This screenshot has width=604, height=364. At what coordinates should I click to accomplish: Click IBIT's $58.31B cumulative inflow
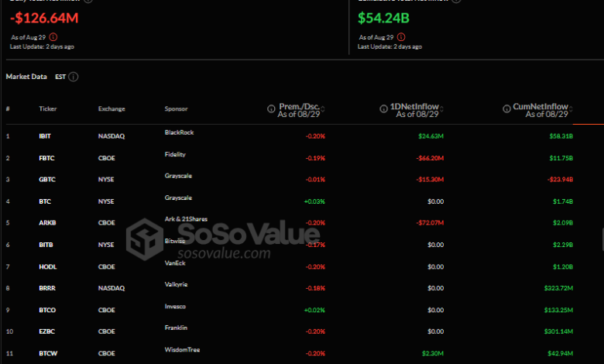coord(561,136)
